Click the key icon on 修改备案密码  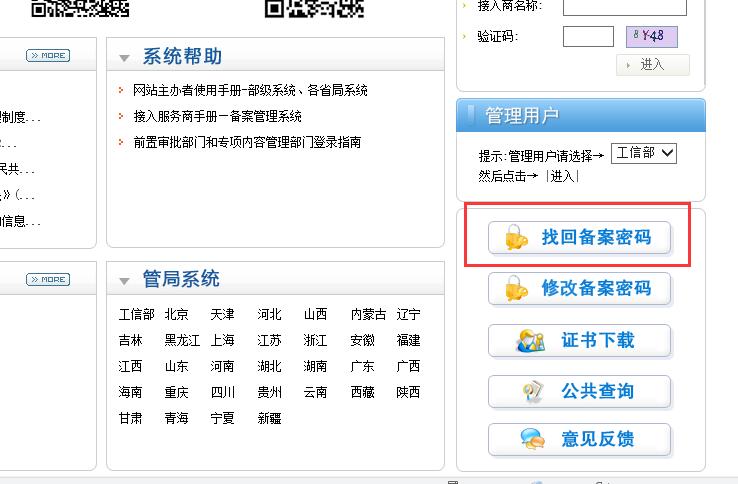[516, 289]
